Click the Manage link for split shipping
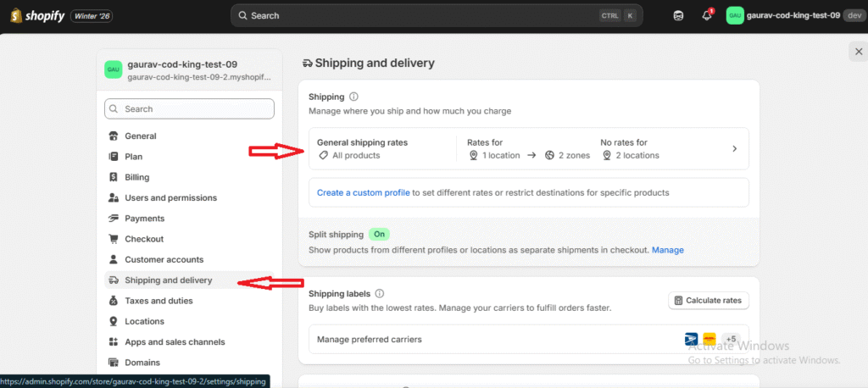This screenshot has width=868, height=388. [x=667, y=250]
